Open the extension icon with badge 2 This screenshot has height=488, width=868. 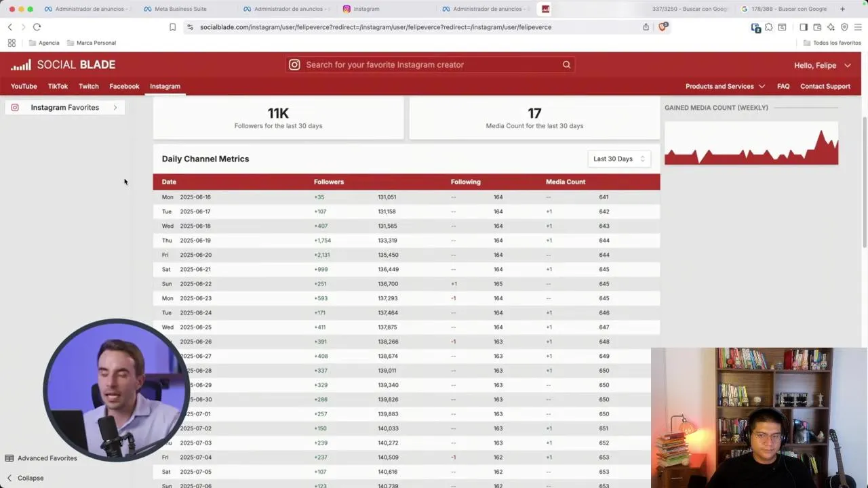(755, 28)
